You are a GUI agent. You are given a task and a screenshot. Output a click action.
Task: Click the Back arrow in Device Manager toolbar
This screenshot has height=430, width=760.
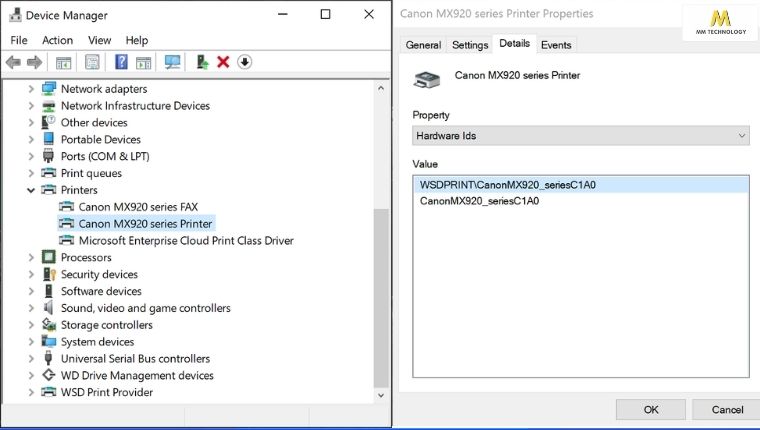[x=13, y=62]
